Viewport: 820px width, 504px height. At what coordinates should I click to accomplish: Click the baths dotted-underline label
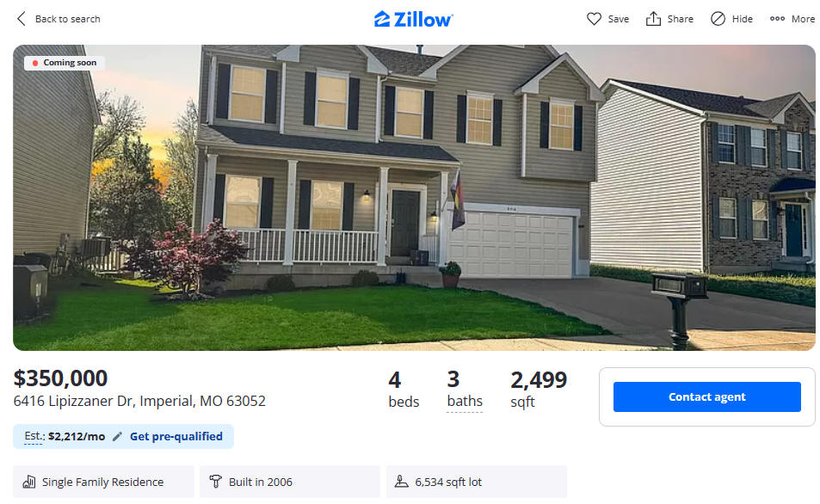465,401
